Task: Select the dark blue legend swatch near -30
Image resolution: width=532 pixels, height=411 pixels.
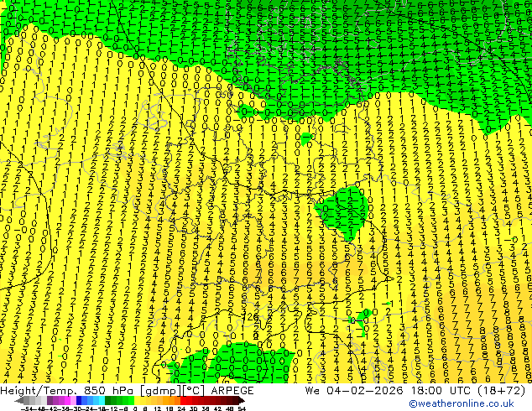Action: tap(79, 400)
